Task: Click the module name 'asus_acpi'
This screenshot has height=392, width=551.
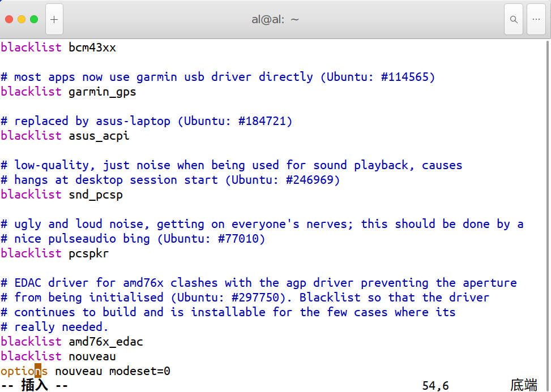Action: tap(99, 136)
